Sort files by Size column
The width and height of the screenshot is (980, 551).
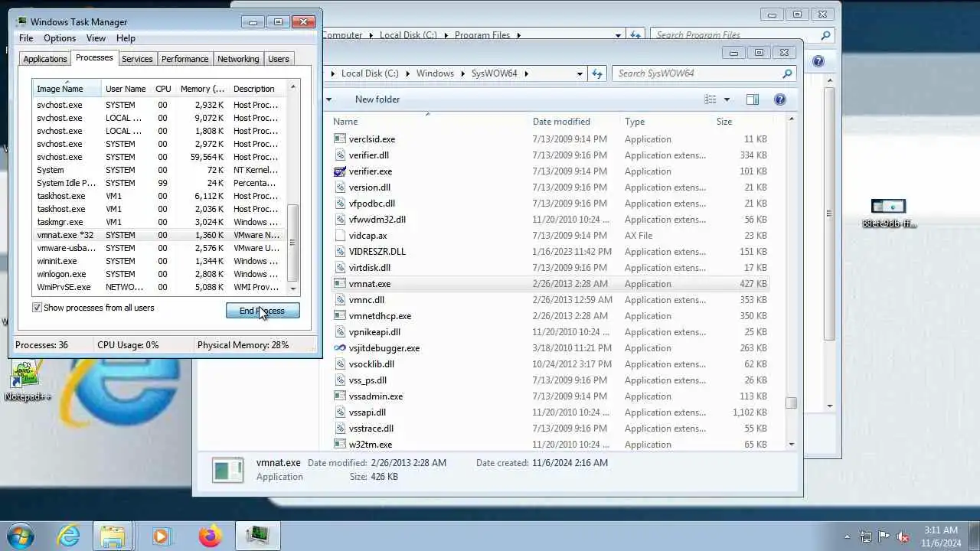click(742, 122)
